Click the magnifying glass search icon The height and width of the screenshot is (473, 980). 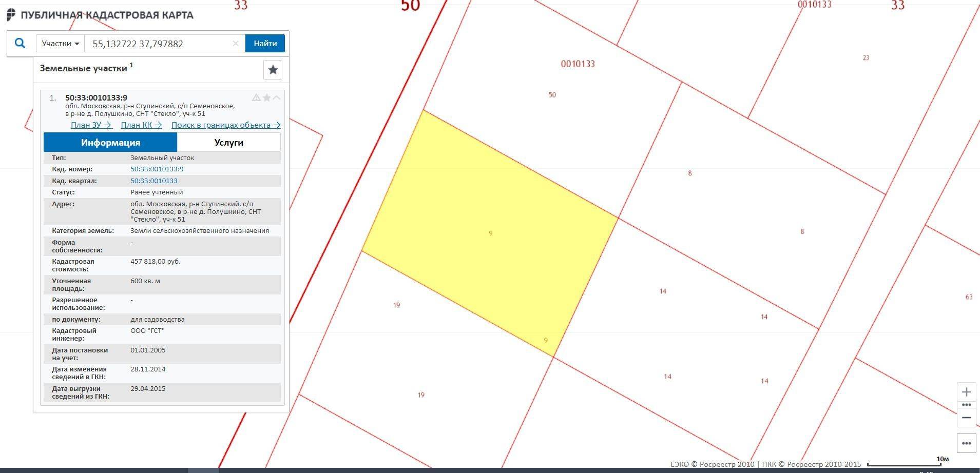(20, 43)
